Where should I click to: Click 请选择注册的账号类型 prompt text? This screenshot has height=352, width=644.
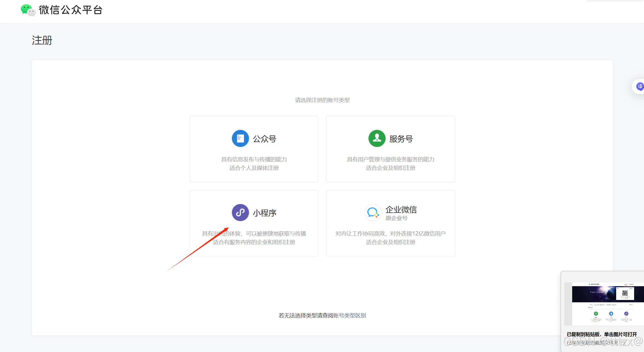(322, 100)
